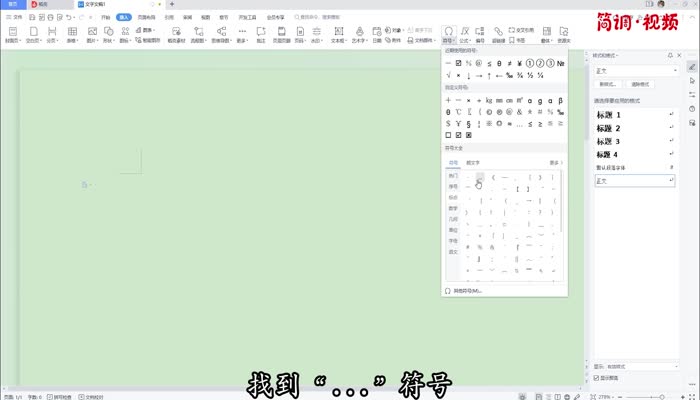Select the default paragraph font style
The height and width of the screenshot is (400, 700).
pyautogui.click(x=634, y=168)
